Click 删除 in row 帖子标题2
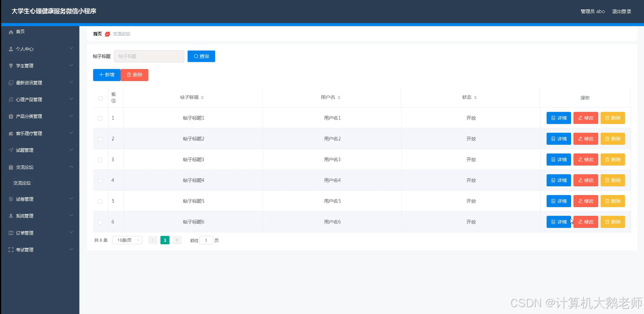 [613, 139]
